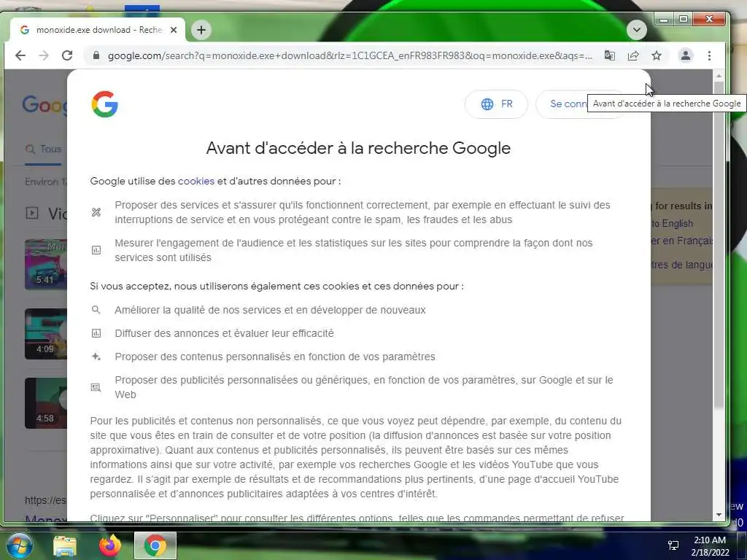Go back with the browser back arrow
Image resolution: width=747 pixels, height=560 pixels.
[20, 55]
